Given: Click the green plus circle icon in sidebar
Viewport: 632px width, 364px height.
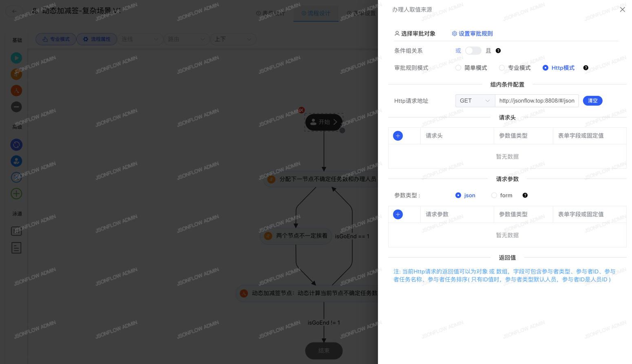Looking at the screenshot, I should pyautogui.click(x=16, y=194).
